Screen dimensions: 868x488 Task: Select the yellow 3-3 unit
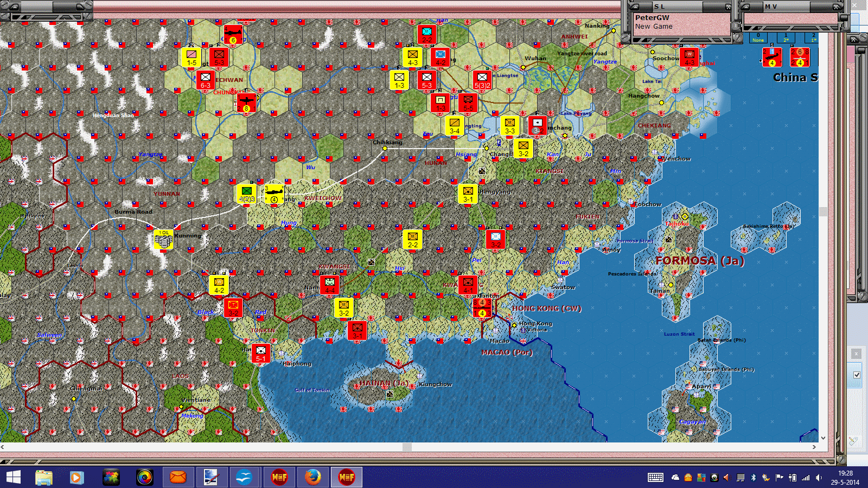click(x=510, y=126)
